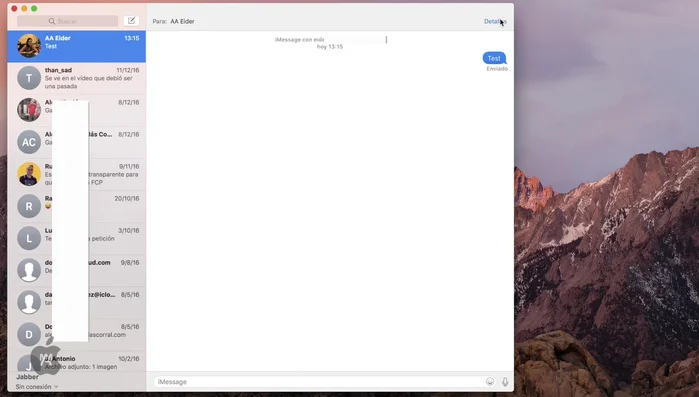The height and width of the screenshot is (397, 699).
Task: Click the red-shirt contact photo dated 8/12/16
Action: click(29, 110)
